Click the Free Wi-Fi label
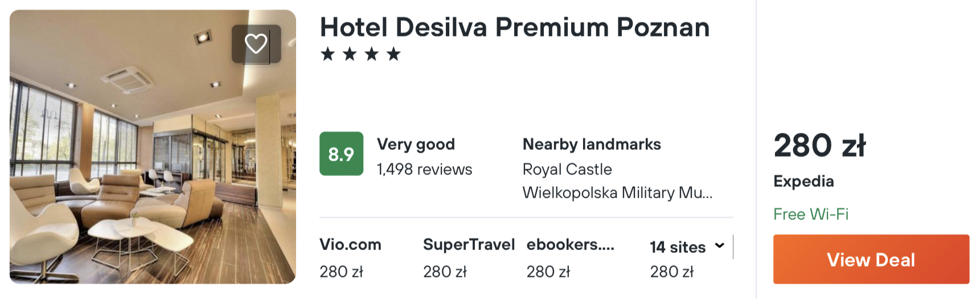This screenshot has width=980, height=299. (811, 214)
